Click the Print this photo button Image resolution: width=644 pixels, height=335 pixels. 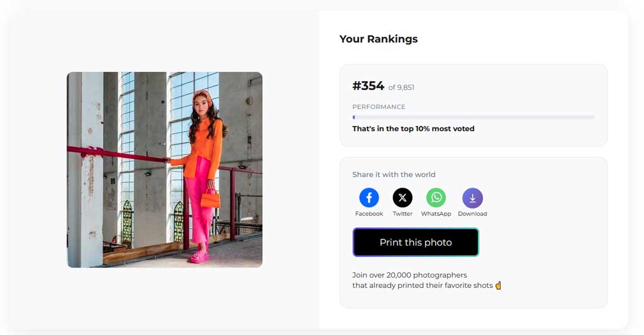coord(416,242)
